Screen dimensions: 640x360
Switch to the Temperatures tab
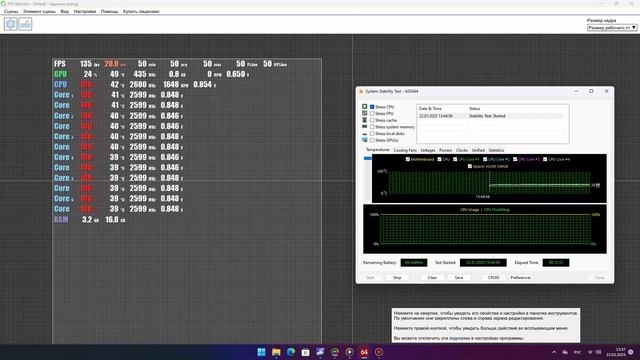[378, 150]
